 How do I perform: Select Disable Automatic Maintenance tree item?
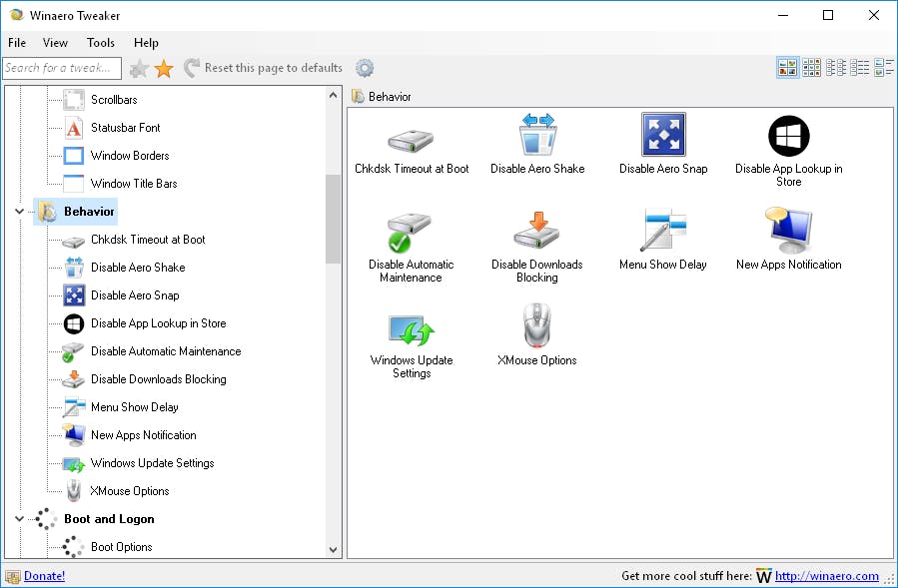click(166, 351)
